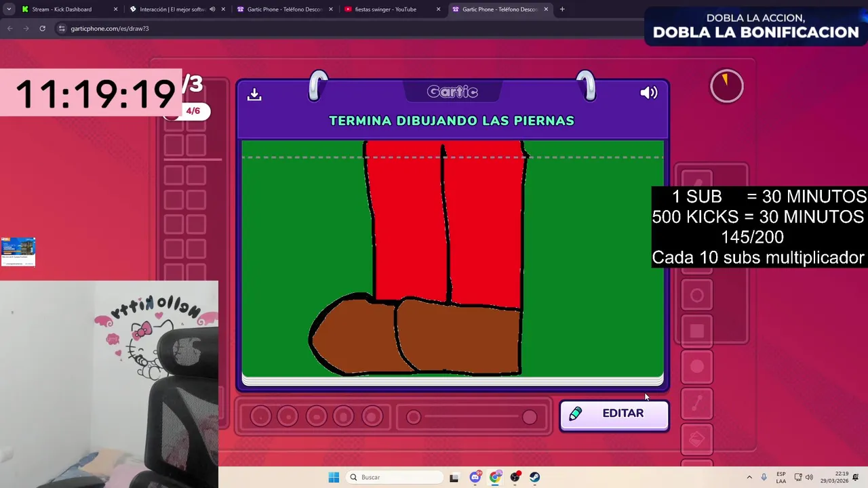This screenshot has width=868, height=488.
Task: Select the second brush size circle
Action: pos(288,416)
